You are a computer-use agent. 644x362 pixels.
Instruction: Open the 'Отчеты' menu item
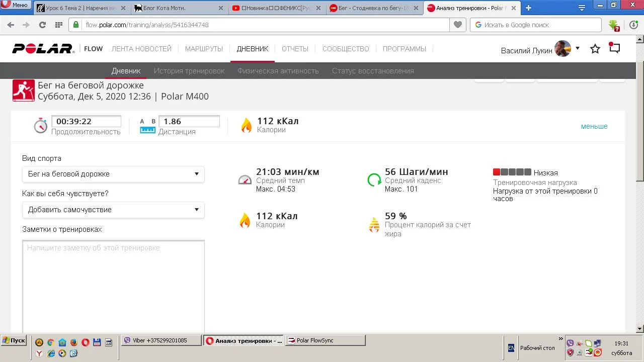295,49
